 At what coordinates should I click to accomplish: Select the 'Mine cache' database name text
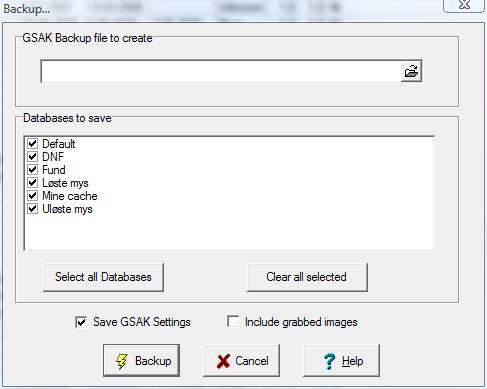coord(70,196)
